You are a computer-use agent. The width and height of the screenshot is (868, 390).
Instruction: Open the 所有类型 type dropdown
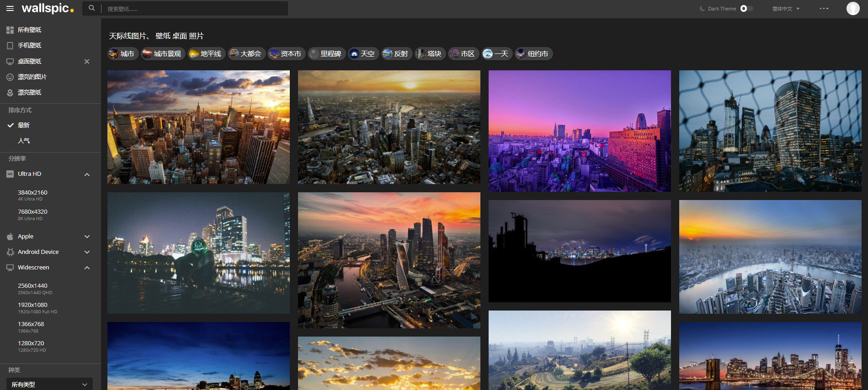click(49, 384)
